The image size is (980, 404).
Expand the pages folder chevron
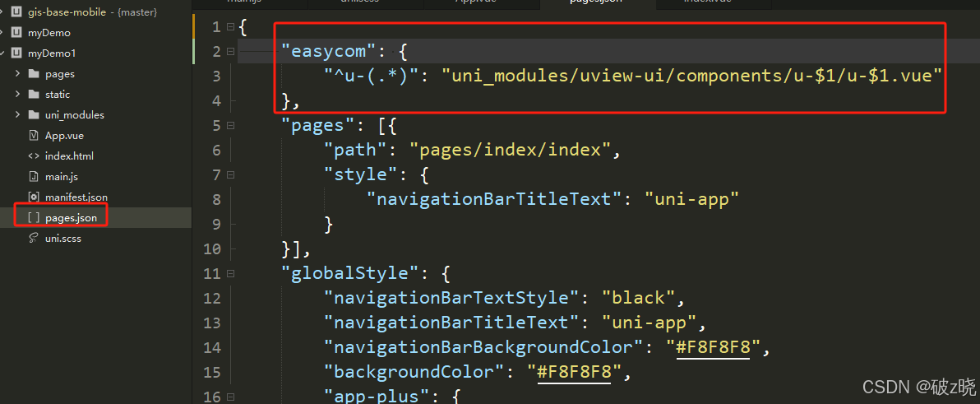(x=17, y=74)
